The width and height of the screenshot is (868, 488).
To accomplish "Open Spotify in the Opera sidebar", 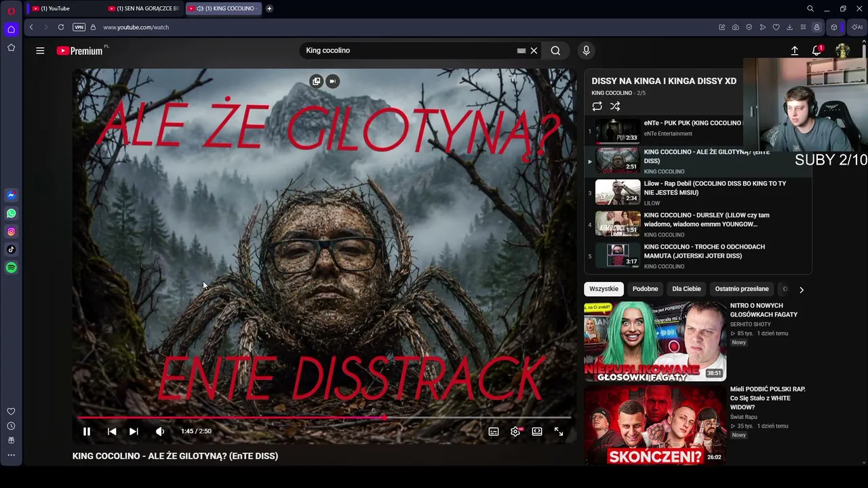I will (x=11, y=268).
